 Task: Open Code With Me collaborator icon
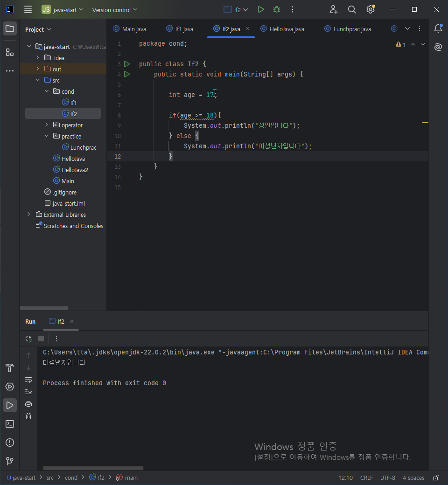(334, 10)
